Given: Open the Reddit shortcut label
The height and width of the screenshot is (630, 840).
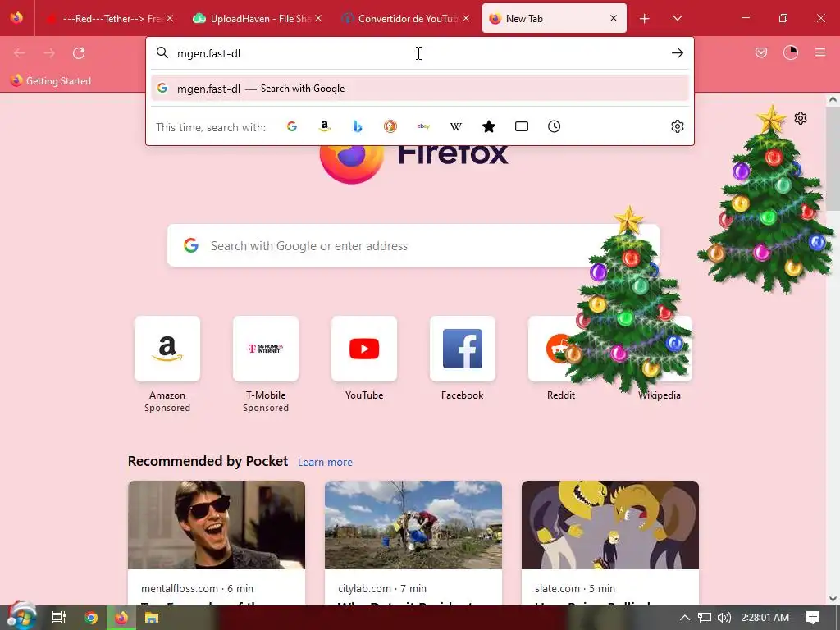Looking at the screenshot, I should point(561,395).
